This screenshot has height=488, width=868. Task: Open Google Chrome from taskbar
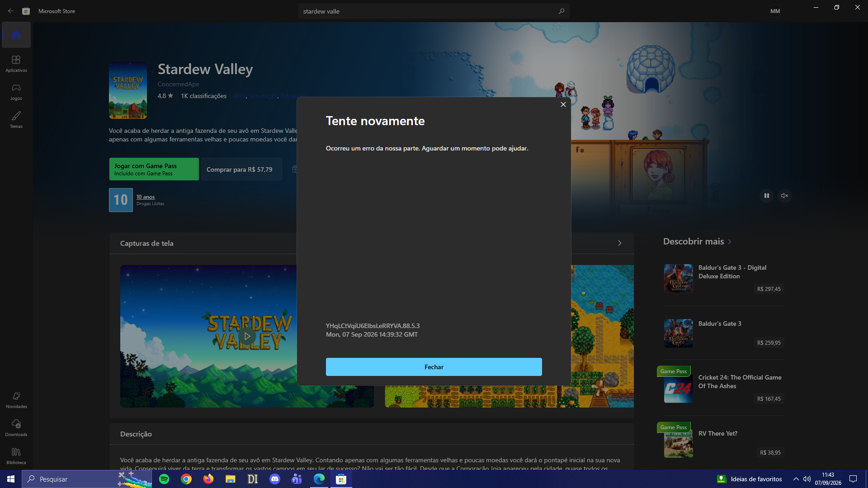(x=186, y=479)
